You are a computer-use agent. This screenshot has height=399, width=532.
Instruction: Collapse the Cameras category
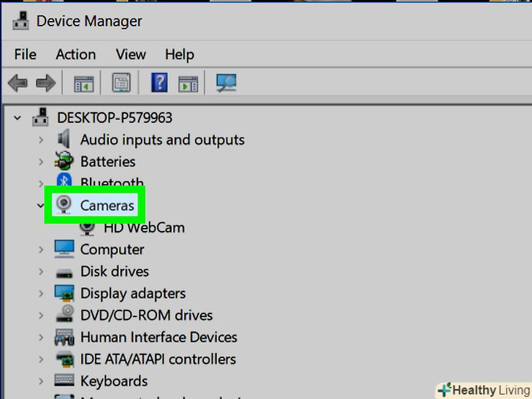(41, 205)
